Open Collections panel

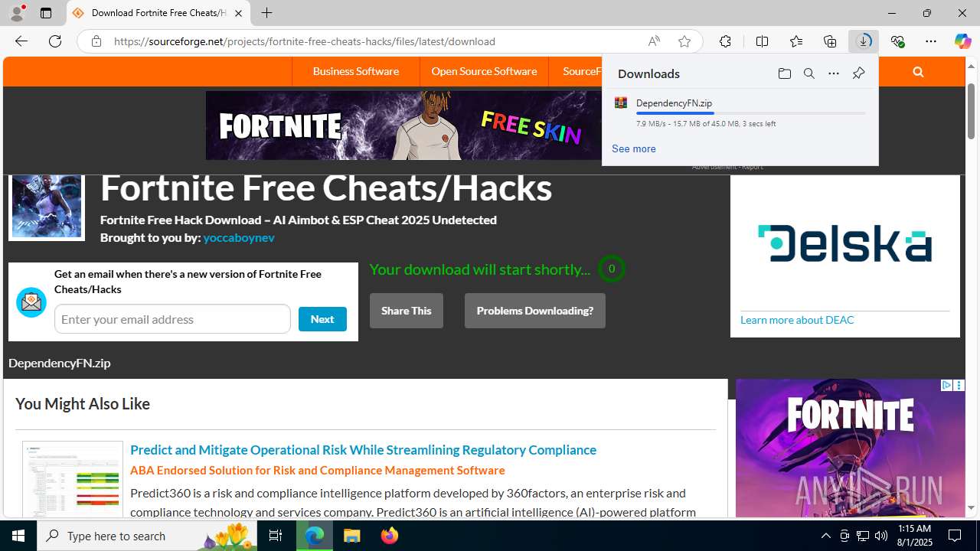830,41
